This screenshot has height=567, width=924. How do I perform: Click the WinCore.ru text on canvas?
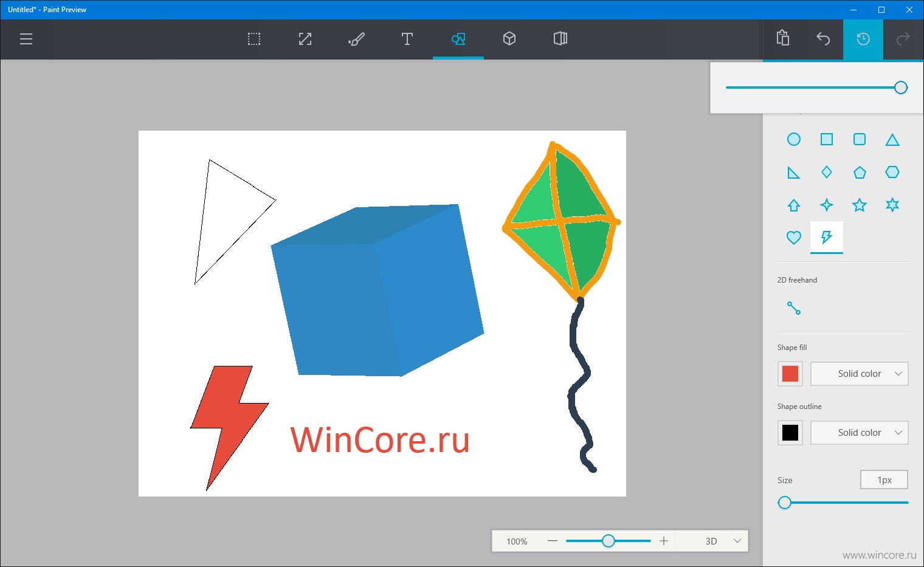click(x=380, y=439)
